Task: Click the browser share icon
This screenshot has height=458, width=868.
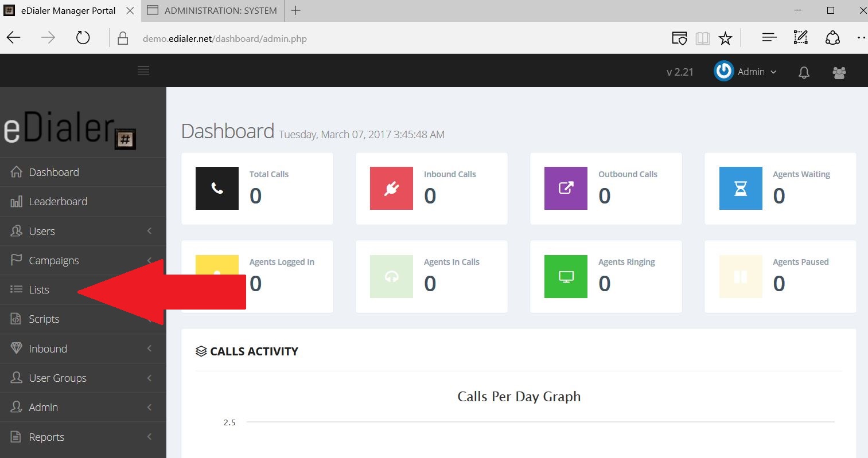Action: tap(832, 38)
